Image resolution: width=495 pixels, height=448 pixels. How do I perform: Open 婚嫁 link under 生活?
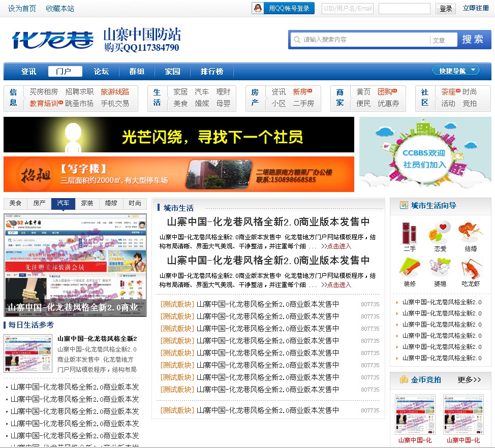[x=202, y=104]
